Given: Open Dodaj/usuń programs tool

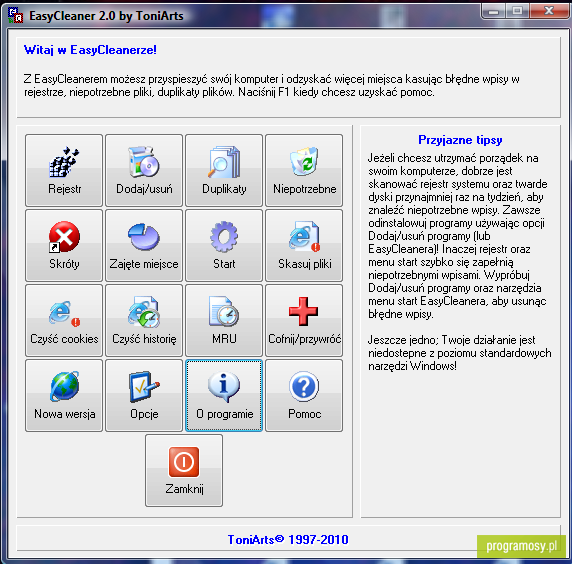Looking at the screenshot, I should click(x=144, y=170).
